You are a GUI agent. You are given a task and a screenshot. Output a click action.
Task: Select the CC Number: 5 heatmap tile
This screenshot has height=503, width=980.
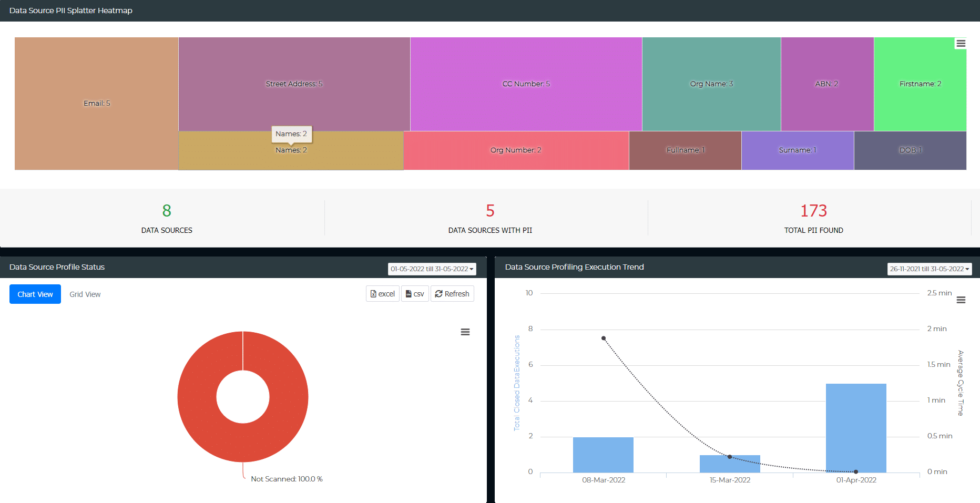point(526,84)
